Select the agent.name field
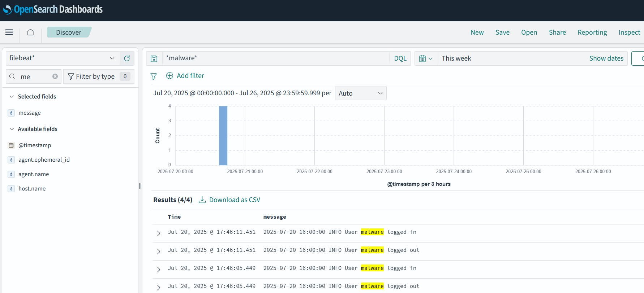The height and width of the screenshot is (293, 644). (34, 174)
